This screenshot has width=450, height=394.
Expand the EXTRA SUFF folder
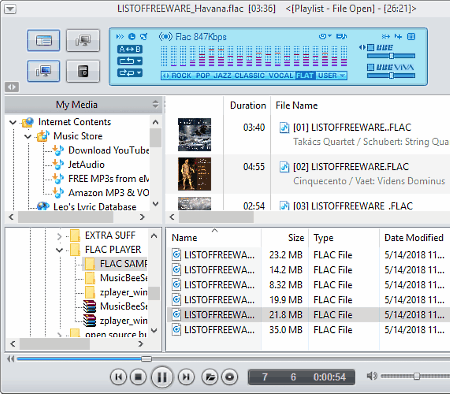coord(59,236)
